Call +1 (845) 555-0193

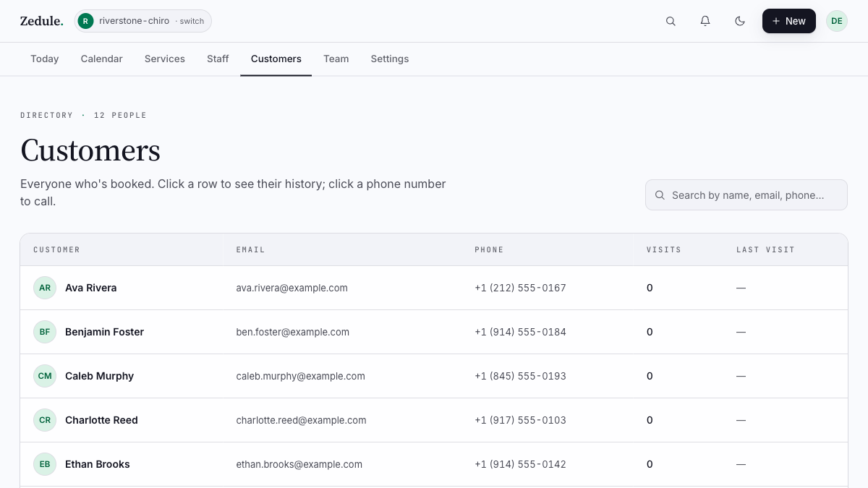[520, 376]
